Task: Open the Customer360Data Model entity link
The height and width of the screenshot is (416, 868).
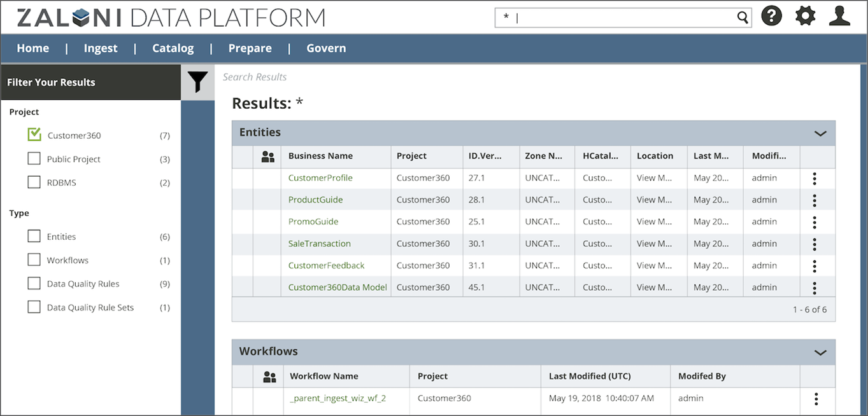Action: [x=338, y=288]
